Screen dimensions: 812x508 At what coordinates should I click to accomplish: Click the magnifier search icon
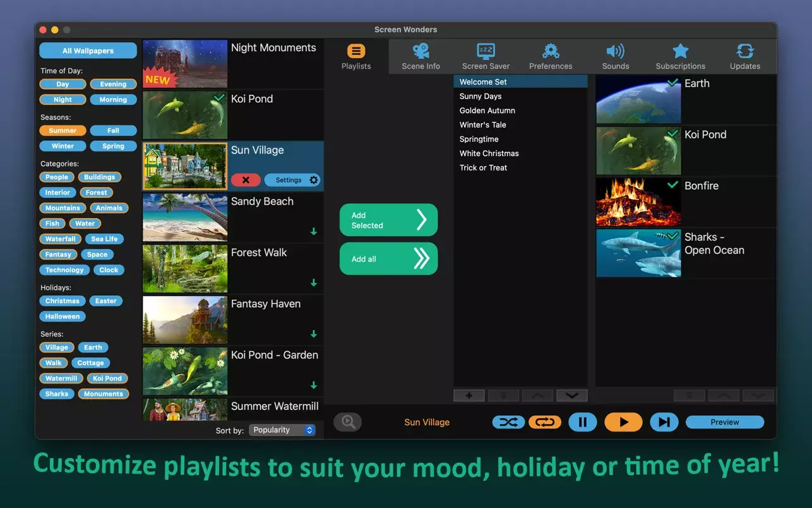(x=347, y=422)
